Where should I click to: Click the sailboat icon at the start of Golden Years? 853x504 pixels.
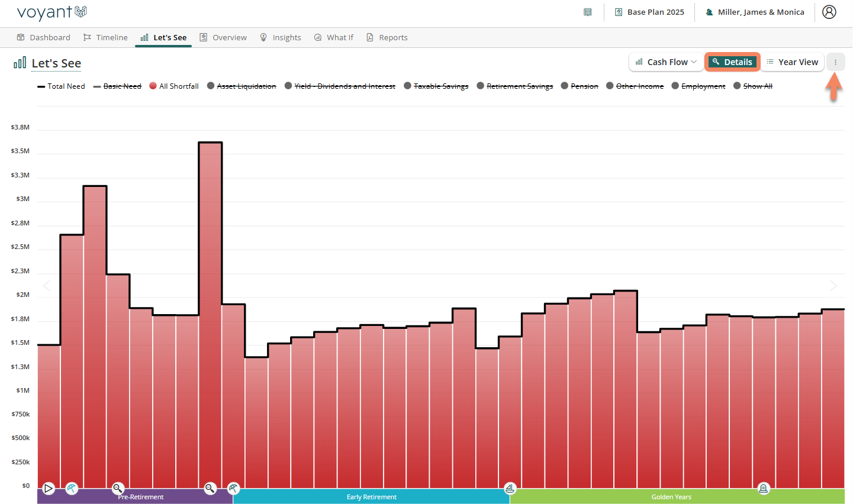tap(510, 489)
